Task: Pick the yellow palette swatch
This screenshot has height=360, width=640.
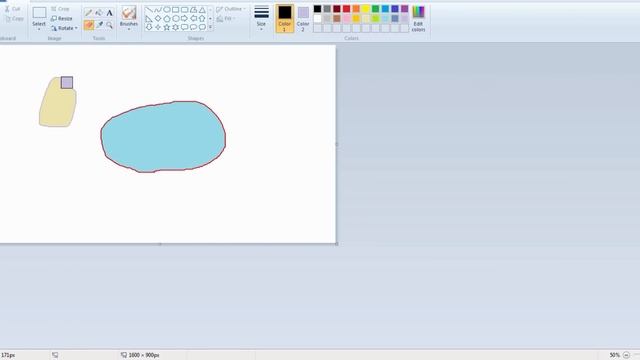Action: [366, 9]
